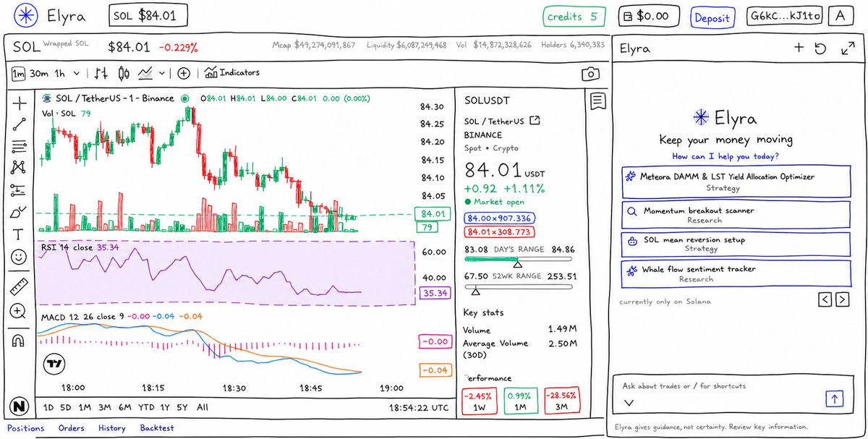The width and height of the screenshot is (868, 439).
Task: Open chart style dropdown arrow
Action: (161, 73)
